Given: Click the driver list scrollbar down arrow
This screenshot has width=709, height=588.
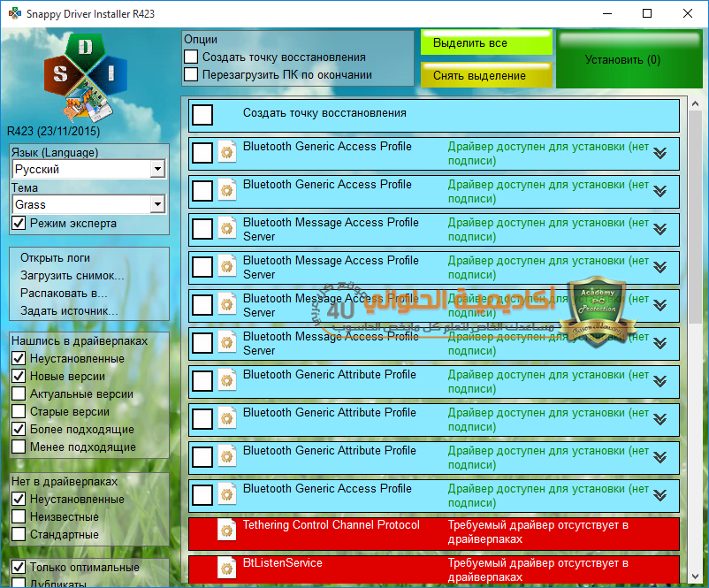Looking at the screenshot, I should (x=696, y=577).
